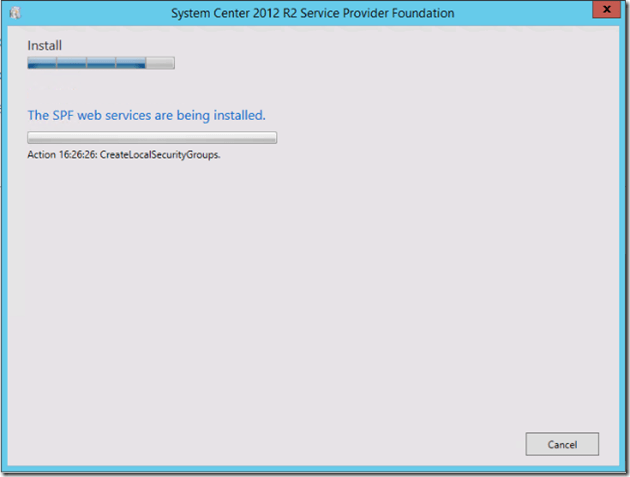This screenshot has width=630, height=477.
Task: Click third segment of Install step bar
Action: pyautogui.click(x=101, y=63)
